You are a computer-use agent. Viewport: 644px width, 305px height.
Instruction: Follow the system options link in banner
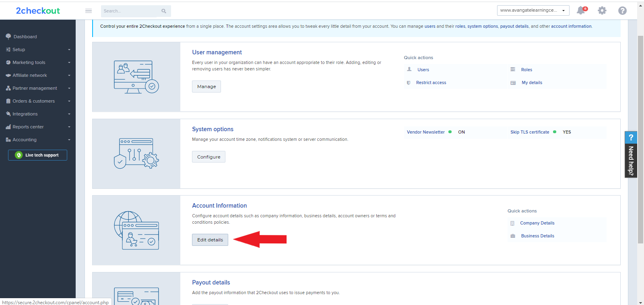click(x=483, y=26)
